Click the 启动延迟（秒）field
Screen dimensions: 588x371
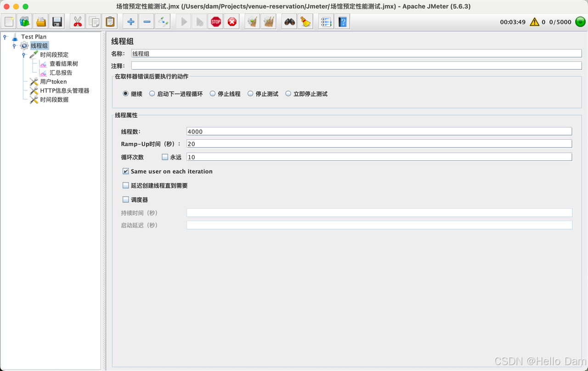coord(379,225)
